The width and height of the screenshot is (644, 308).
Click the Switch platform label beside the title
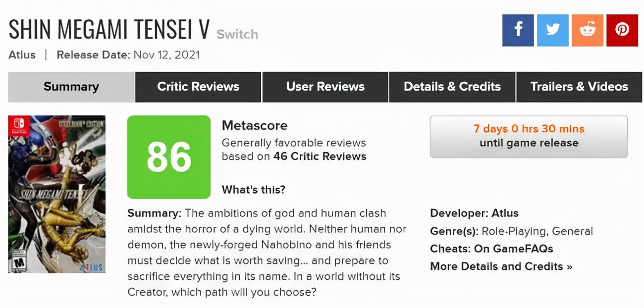coord(237,34)
